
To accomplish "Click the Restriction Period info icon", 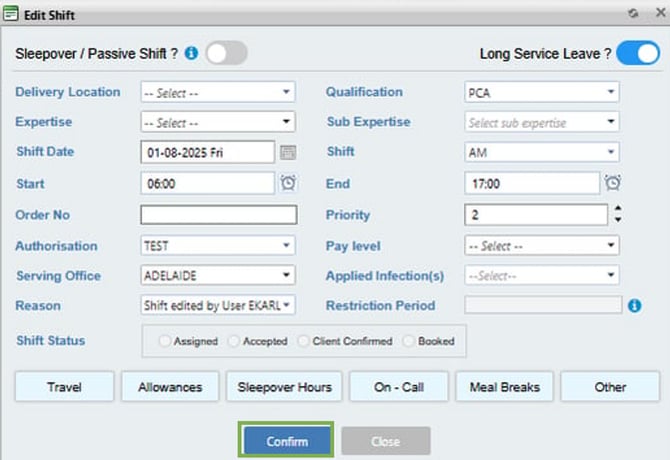I will (x=633, y=305).
